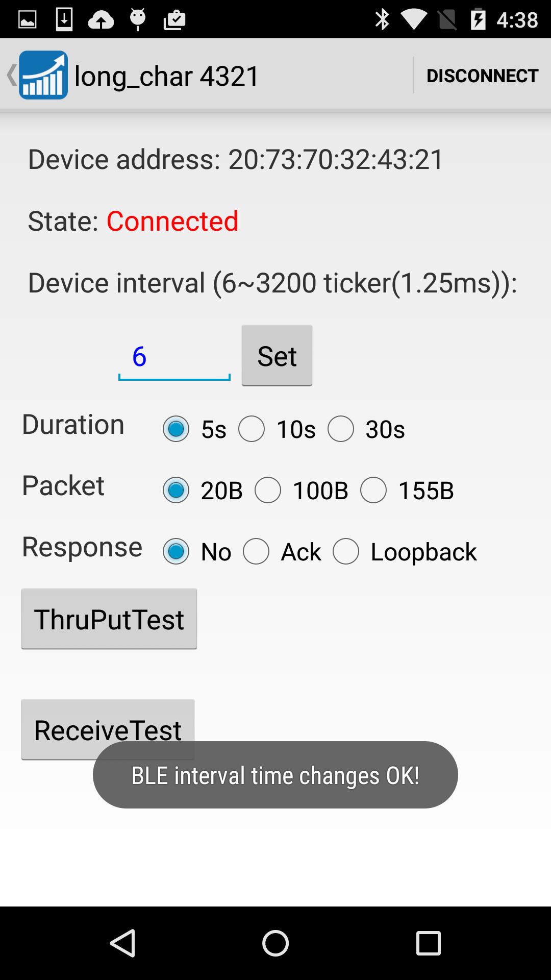551x980 pixels.
Task: Select the 30s duration option
Action: 341,429
